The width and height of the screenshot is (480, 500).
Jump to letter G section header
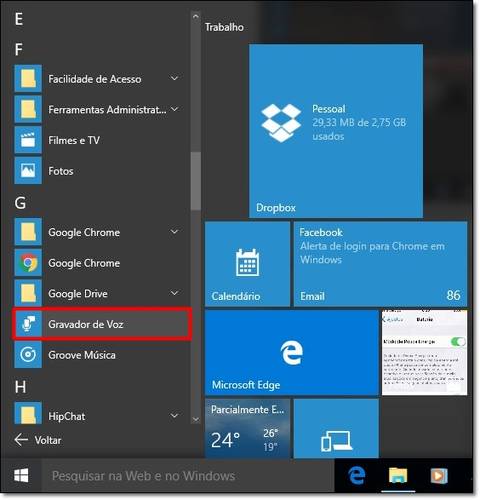coord(20,202)
